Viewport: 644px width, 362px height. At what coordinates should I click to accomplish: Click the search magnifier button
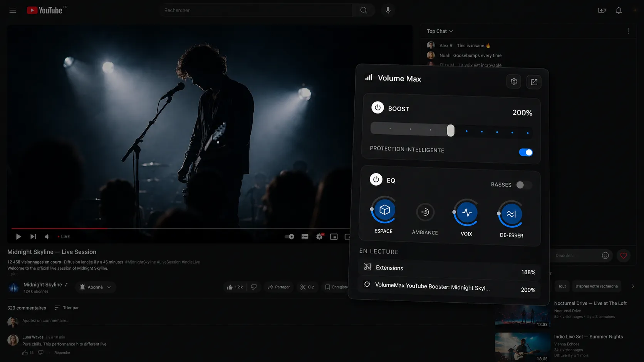(x=364, y=10)
